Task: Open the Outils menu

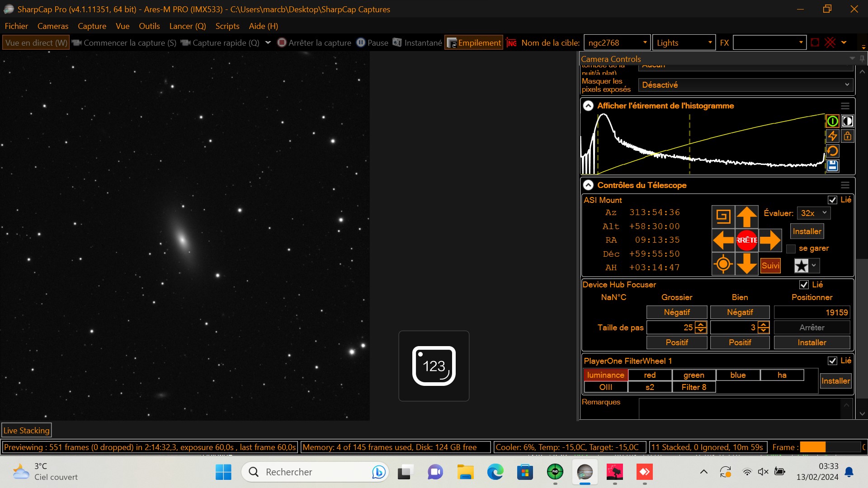Action: [x=149, y=26]
